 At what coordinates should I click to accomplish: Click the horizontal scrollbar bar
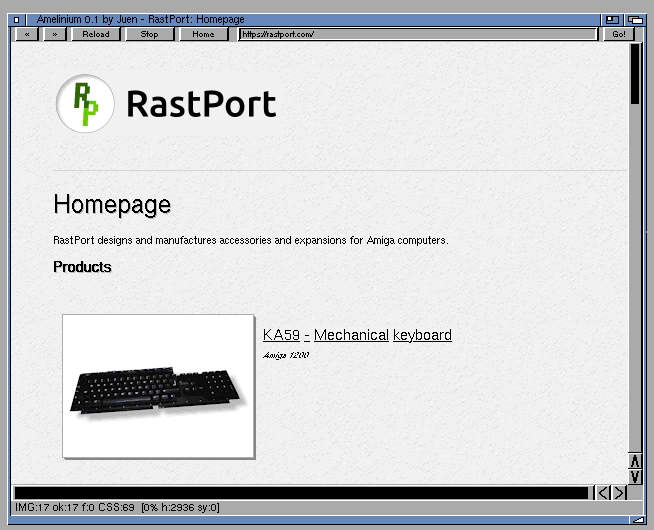coord(301,493)
